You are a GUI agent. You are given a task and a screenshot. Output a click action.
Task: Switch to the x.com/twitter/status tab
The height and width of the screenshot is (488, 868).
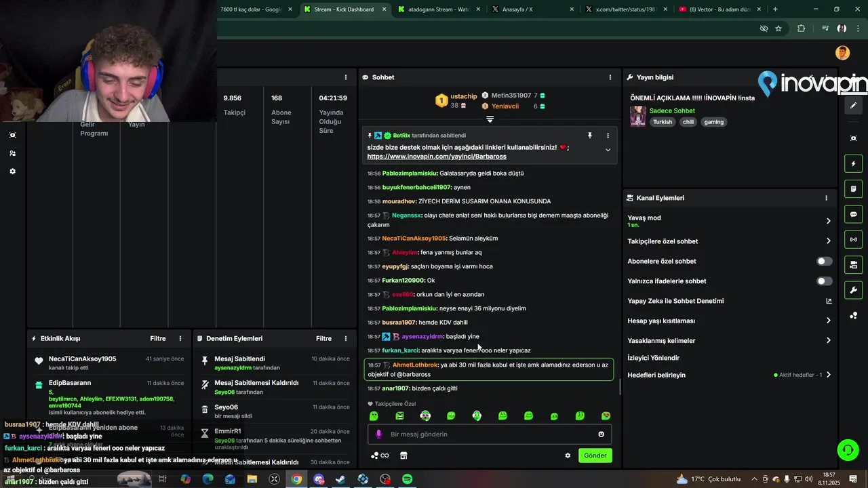coord(627,9)
